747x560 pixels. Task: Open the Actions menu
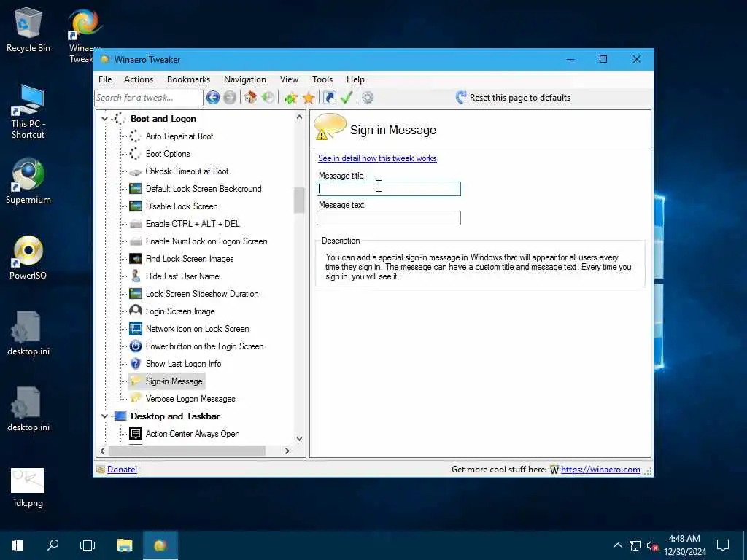(139, 79)
